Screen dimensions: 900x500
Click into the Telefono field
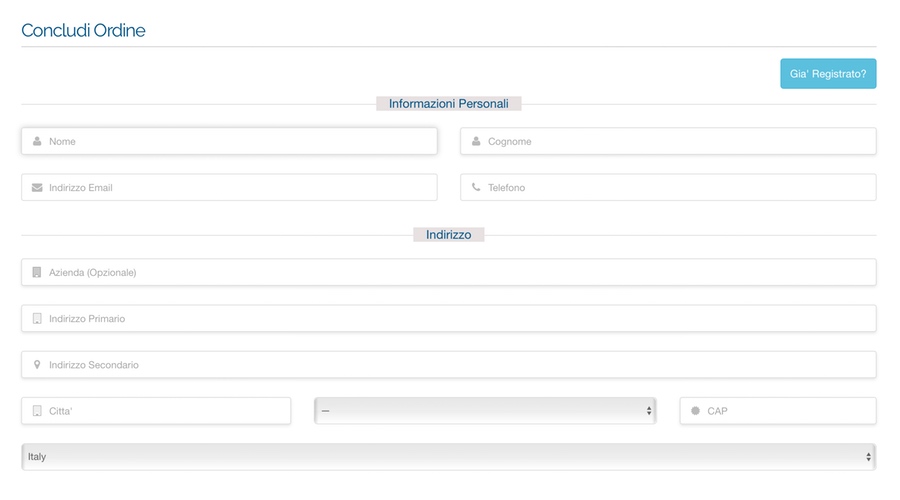click(x=668, y=188)
